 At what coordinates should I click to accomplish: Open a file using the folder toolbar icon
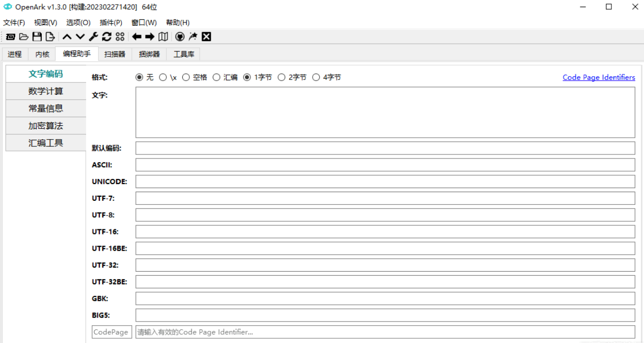click(24, 36)
